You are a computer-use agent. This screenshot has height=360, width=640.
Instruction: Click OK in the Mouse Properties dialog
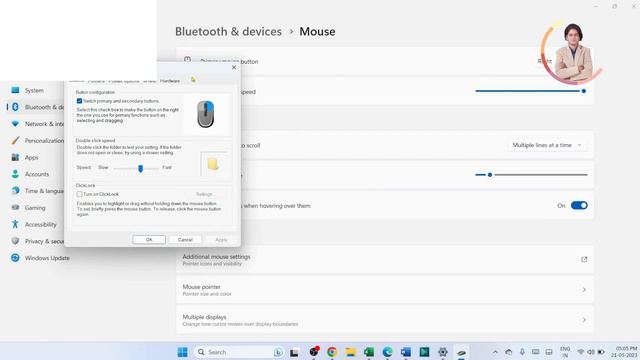(x=149, y=240)
